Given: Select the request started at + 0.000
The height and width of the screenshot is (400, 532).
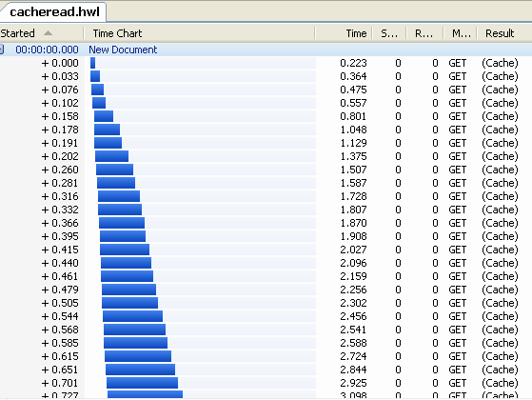Looking at the screenshot, I should coord(266,63).
